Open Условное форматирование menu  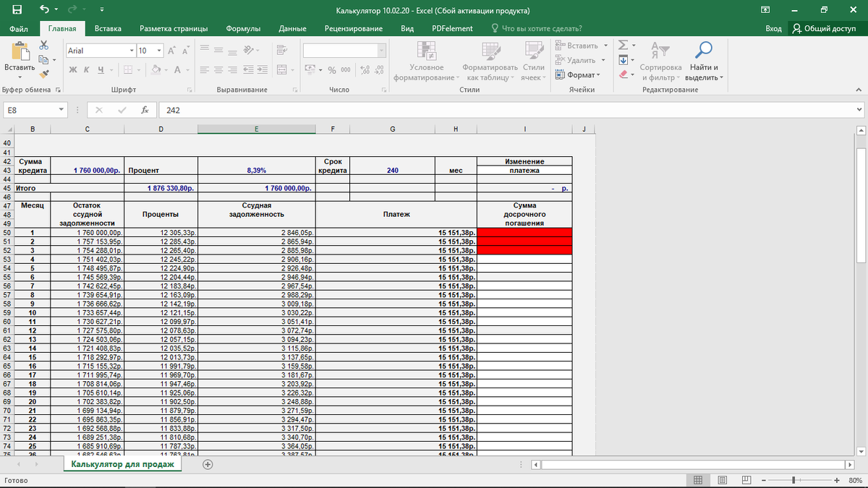(426, 61)
